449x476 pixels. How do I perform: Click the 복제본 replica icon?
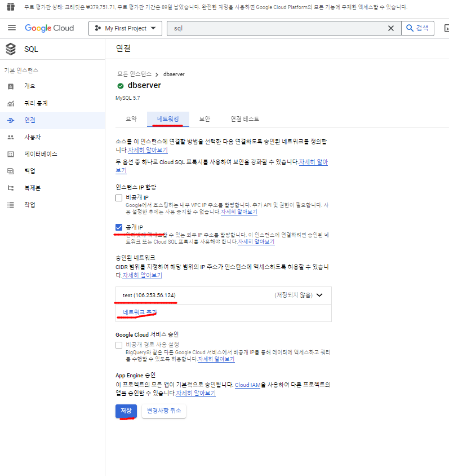pos(11,188)
